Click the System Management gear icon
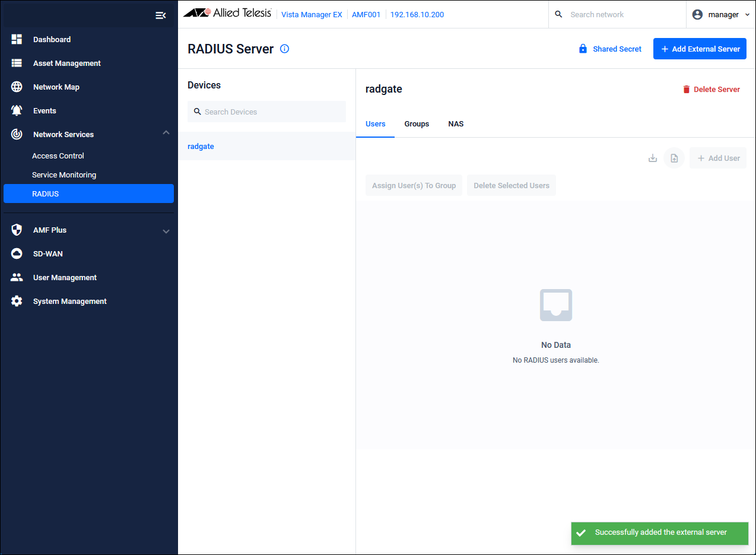 pos(17,301)
